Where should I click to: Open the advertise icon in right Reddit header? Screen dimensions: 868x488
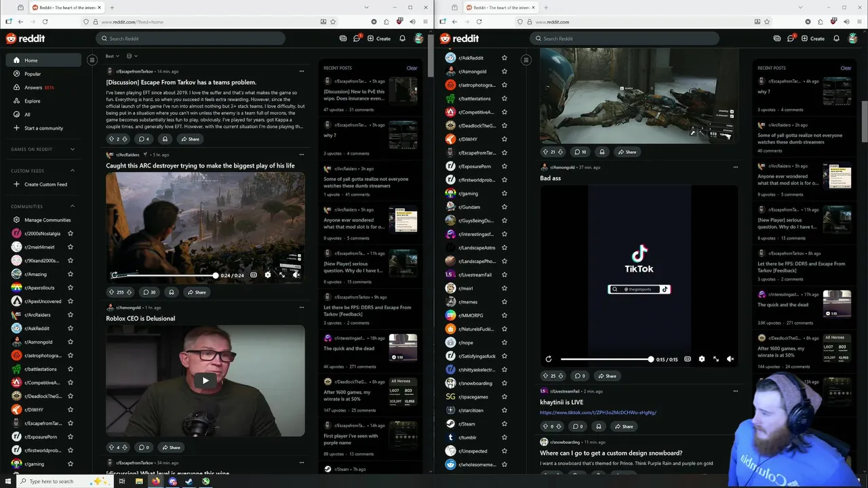[x=777, y=39]
